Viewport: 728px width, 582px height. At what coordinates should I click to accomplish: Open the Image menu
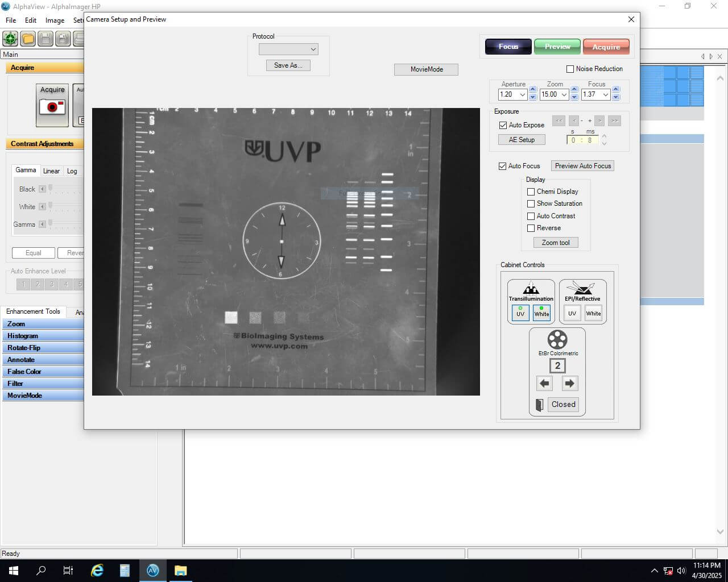55,20
